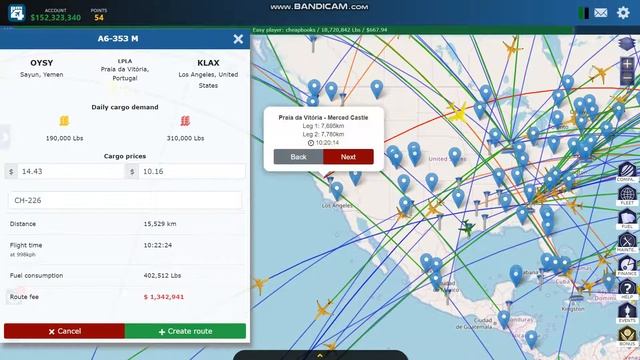Click the OYSY origin airport code
Viewport: 640px width, 360px height.
[42, 63]
